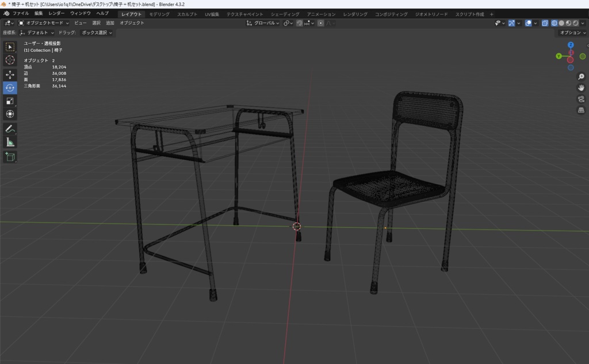Open オブジェクトモード mode dropdown
The image size is (589, 364).
point(44,23)
